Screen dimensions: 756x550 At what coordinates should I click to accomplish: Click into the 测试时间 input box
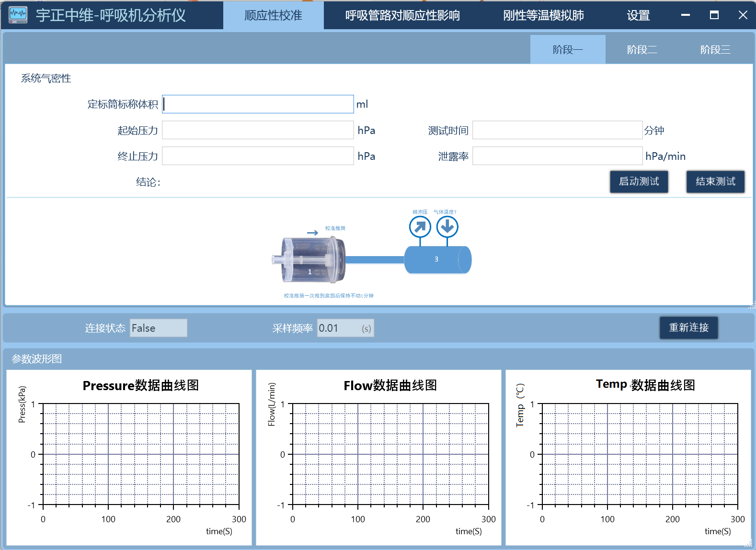point(557,130)
